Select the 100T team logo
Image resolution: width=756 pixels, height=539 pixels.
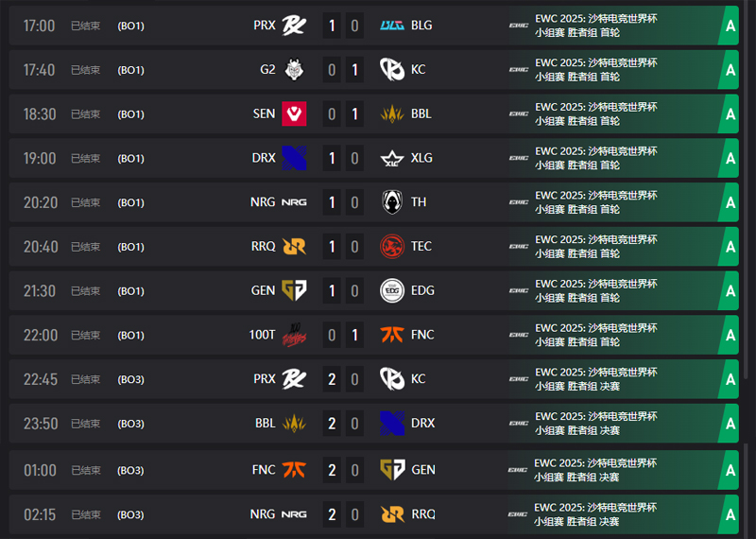click(294, 335)
